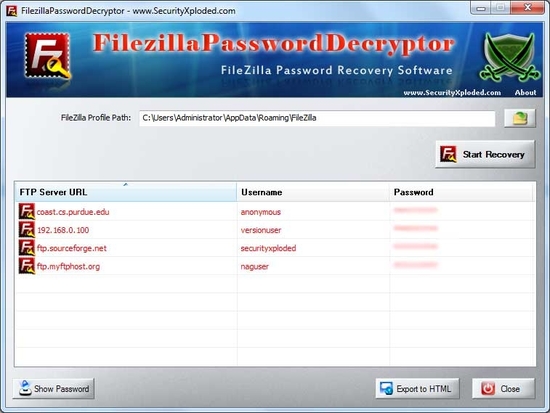Click the blurred password for securityxploded
The width and height of the screenshot is (550, 413).
(416, 246)
